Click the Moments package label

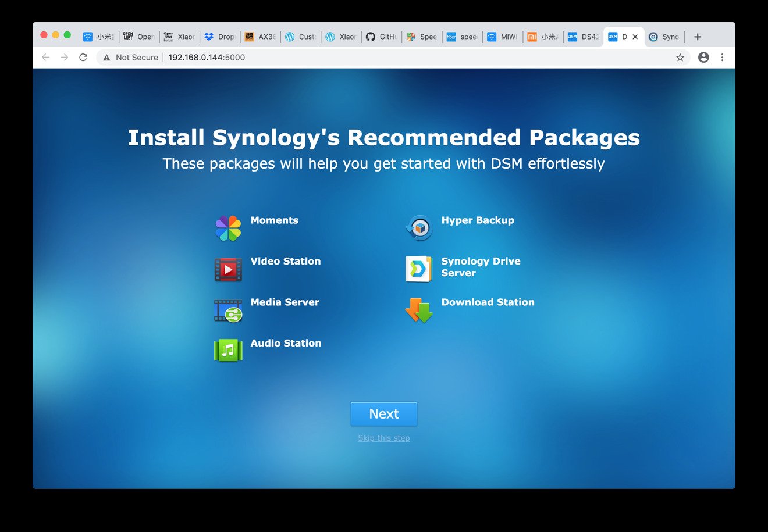[x=275, y=220]
